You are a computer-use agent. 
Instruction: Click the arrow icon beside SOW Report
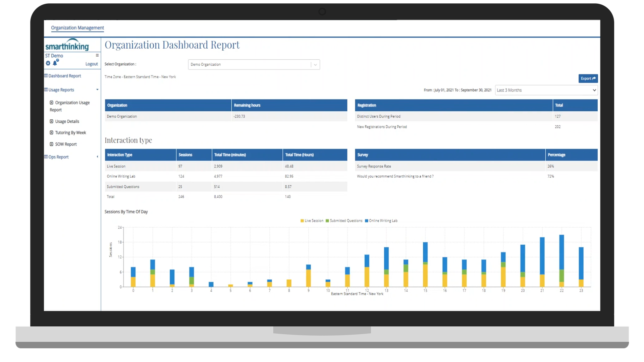pos(51,144)
